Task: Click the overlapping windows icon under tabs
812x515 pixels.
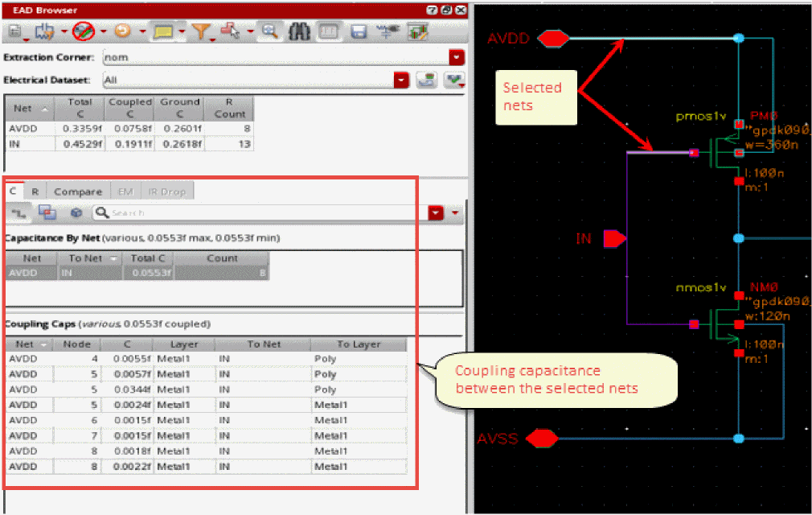Action: coord(47,212)
